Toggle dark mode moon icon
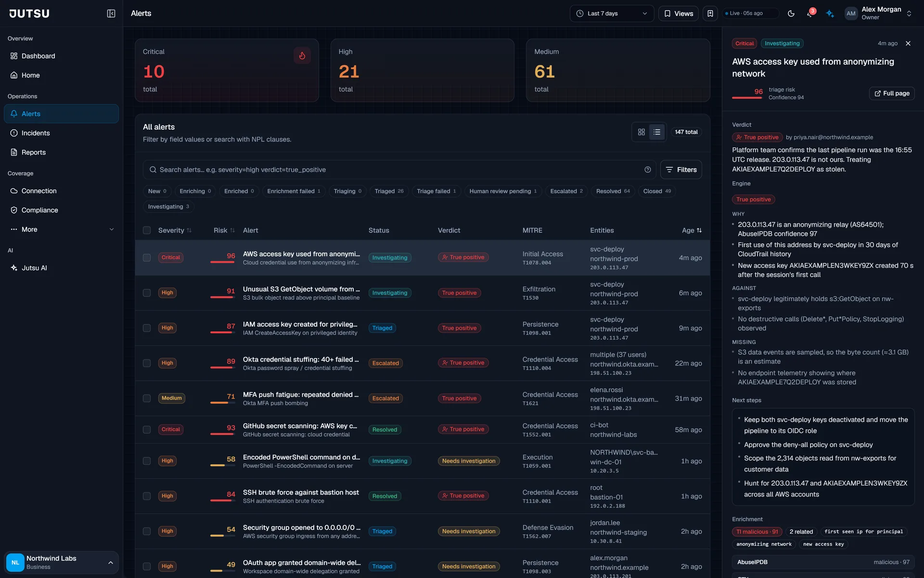This screenshot has width=924, height=578. pyautogui.click(x=791, y=13)
